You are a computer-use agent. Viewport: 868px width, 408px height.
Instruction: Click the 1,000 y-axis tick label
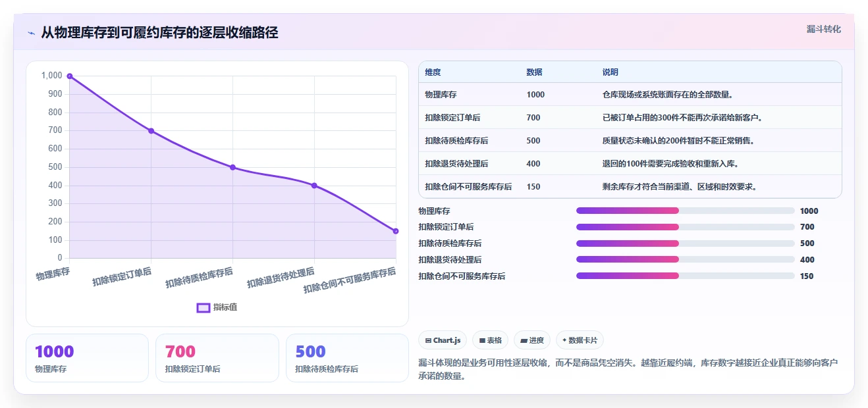click(52, 76)
